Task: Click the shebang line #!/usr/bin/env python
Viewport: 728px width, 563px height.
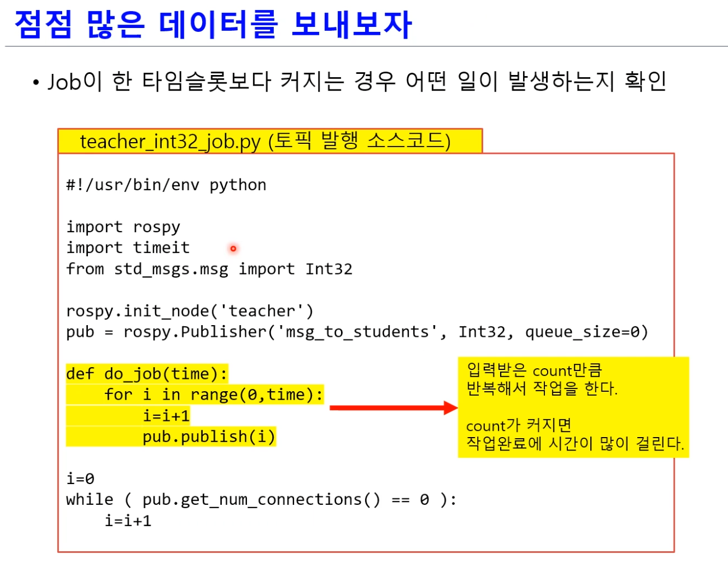Action: pos(166,185)
